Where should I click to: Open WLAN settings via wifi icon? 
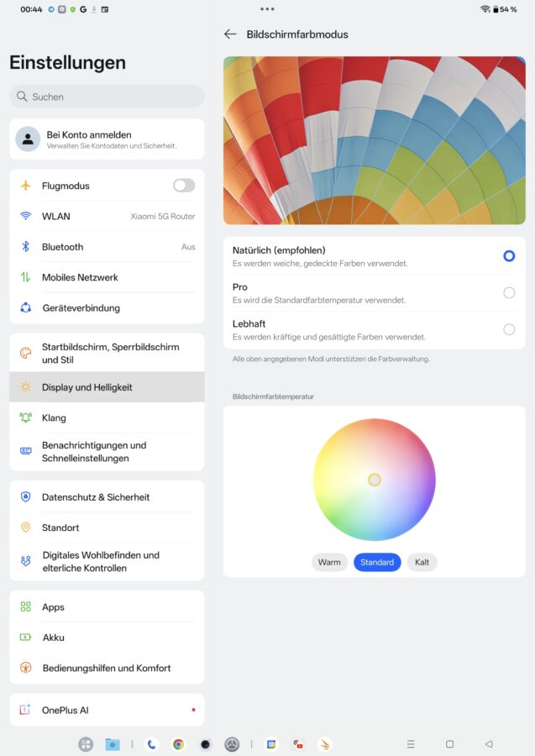pos(25,216)
